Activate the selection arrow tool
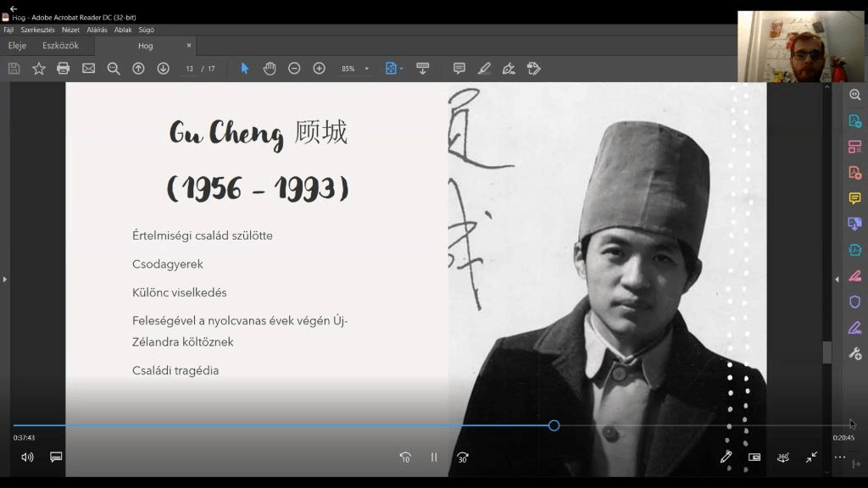Image resolution: width=868 pixels, height=488 pixels. point(245,69)
